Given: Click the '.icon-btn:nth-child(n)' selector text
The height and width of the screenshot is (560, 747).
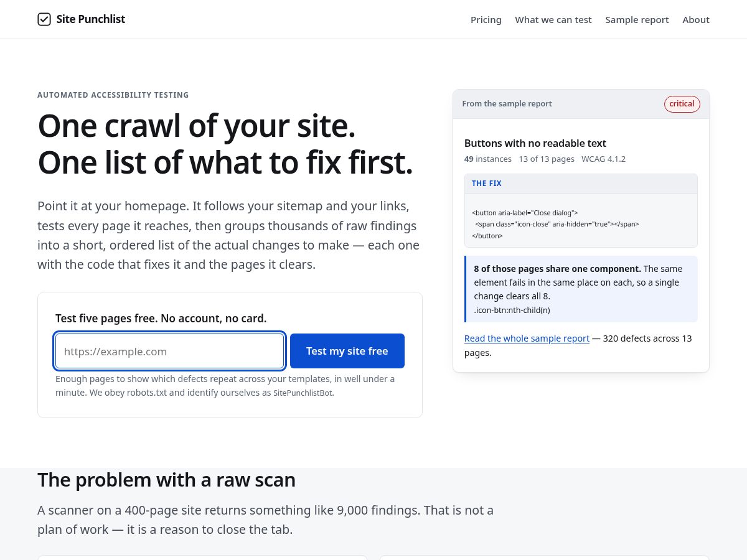Looking at the screenshot, I should pos(512,310).
